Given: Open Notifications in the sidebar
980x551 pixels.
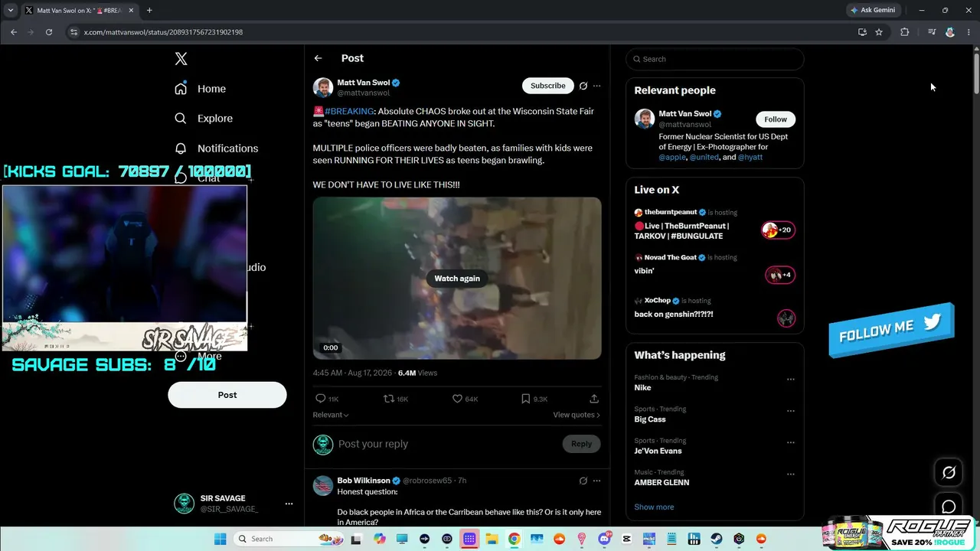Looking at the screenshot, I should (217, 148).
